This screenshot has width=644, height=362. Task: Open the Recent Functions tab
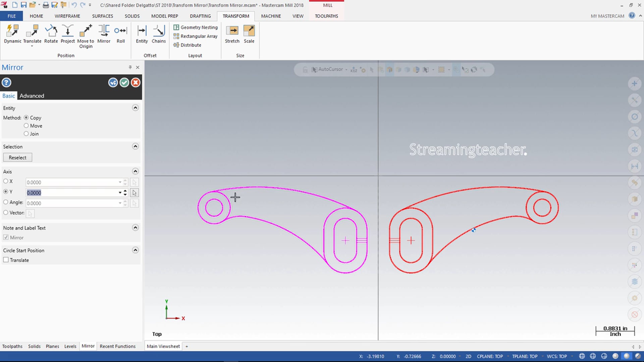pos(117,346)
